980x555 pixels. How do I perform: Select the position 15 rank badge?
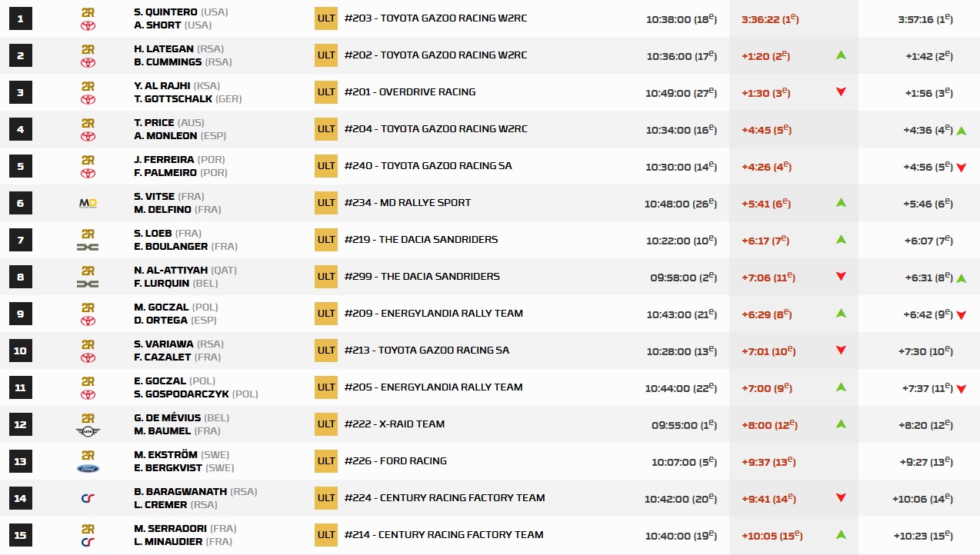pyautogui.click(x=21, y=535)
